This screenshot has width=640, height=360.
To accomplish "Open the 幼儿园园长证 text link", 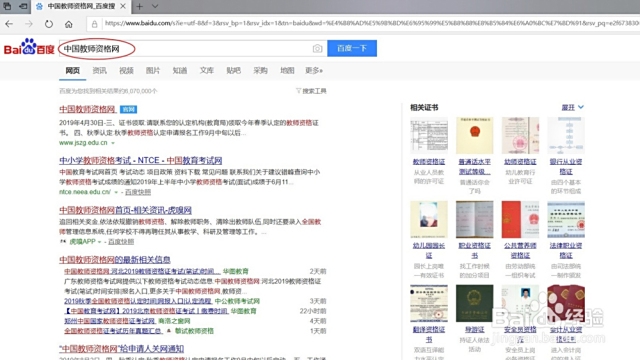I will pyautogui.click(x=429, y=250).
